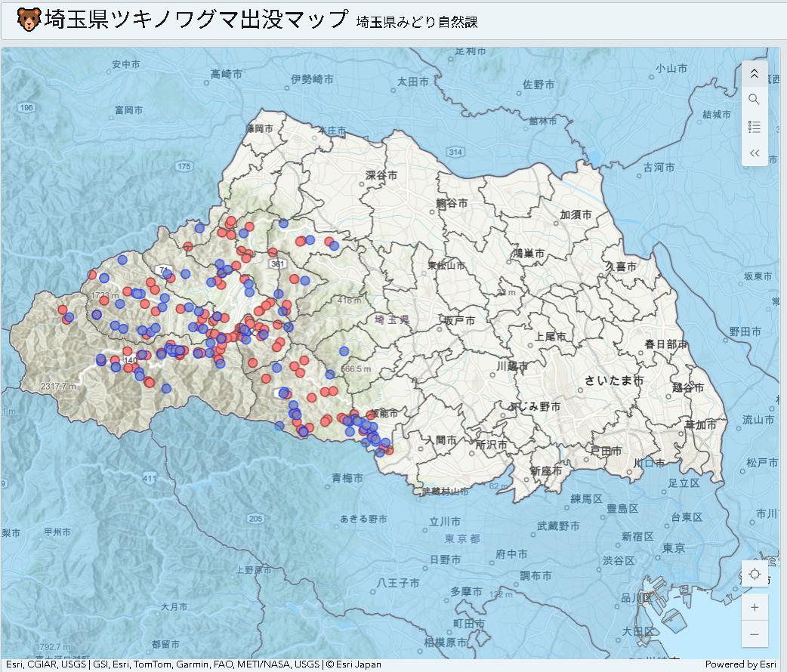
Task: Click the 飯能市 map label
Action: click(x=384, y=413)
